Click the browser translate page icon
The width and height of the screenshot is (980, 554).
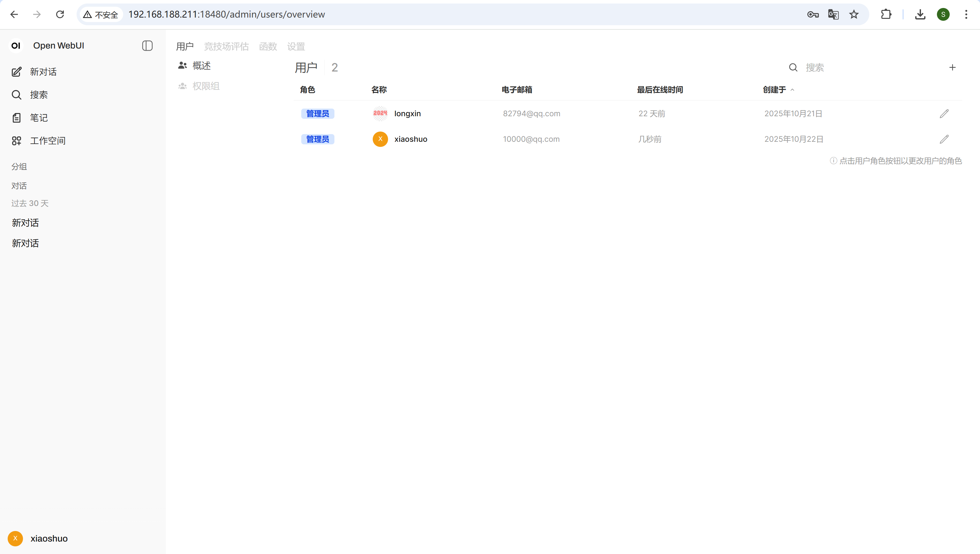point(833,14)
